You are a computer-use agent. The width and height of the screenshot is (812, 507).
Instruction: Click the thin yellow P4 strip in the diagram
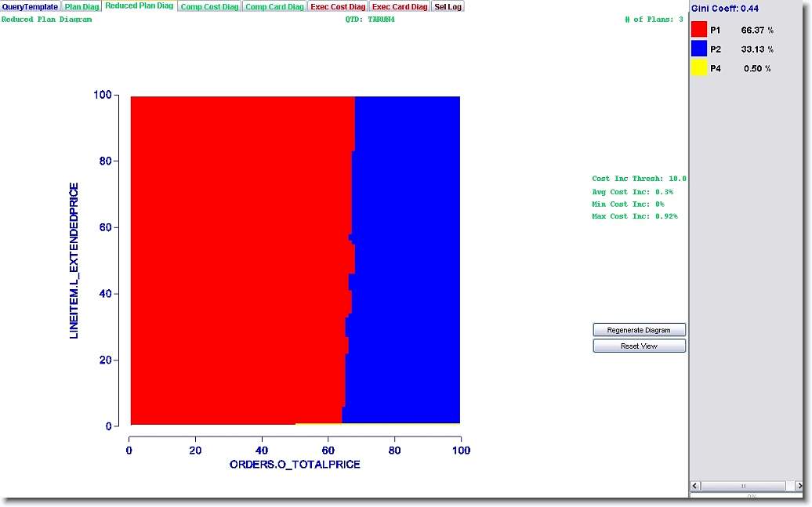coord(317,424)
